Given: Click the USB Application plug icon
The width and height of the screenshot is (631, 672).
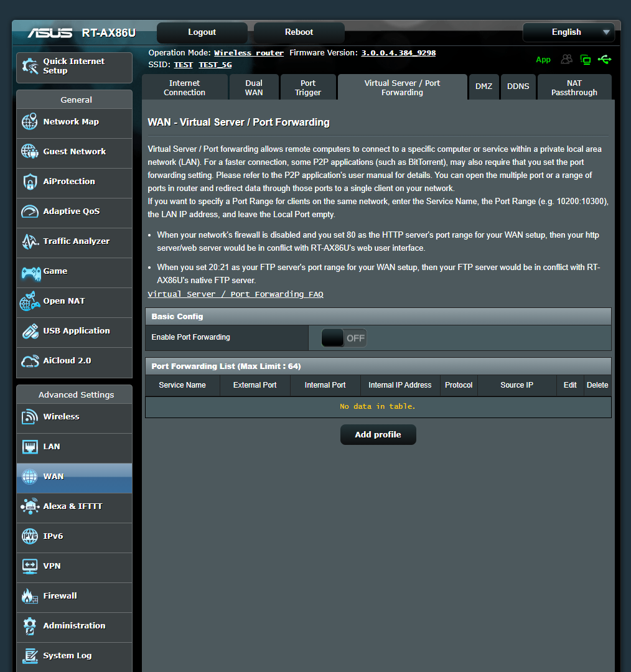Looking at the screenshot, I should tap(30, 331).
